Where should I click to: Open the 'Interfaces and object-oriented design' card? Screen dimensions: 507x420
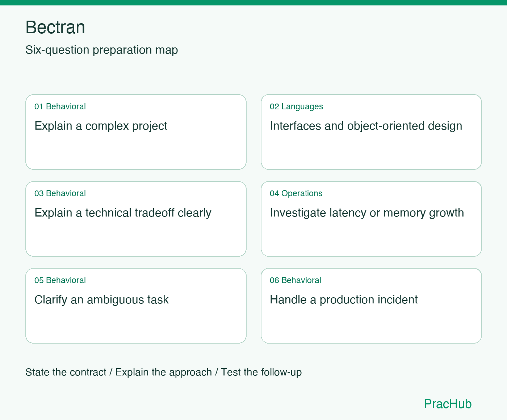pyautogui.click(x=371, y=132)
